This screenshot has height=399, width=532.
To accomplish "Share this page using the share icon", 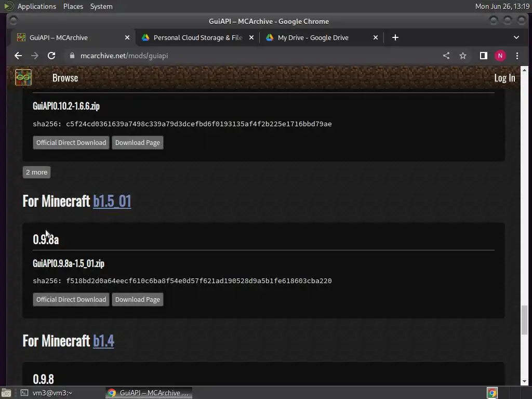I will pyautogui.click(x=446, y=56).
